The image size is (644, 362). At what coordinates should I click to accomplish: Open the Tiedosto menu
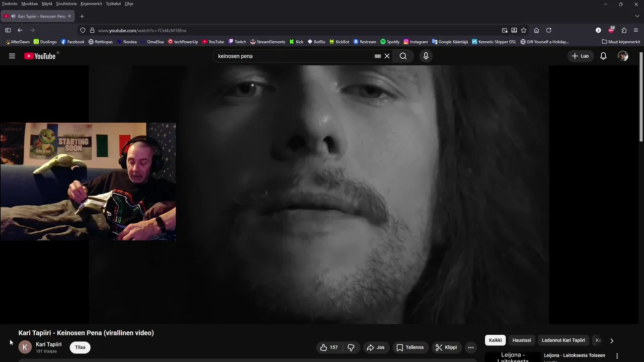[10, 4]
